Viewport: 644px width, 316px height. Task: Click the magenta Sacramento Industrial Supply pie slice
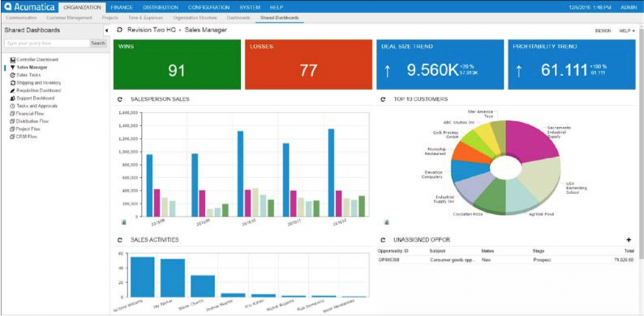(x=530, y=141)
